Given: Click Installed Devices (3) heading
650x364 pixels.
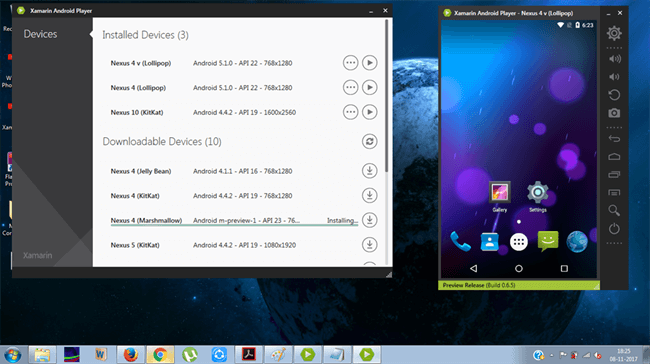Looking at the screenshot, I should tap(146, 35).
